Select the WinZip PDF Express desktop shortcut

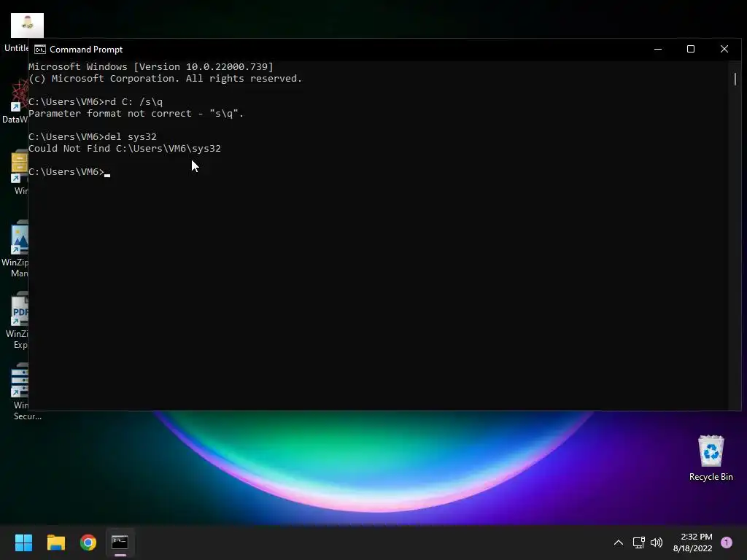click(17, 320)
